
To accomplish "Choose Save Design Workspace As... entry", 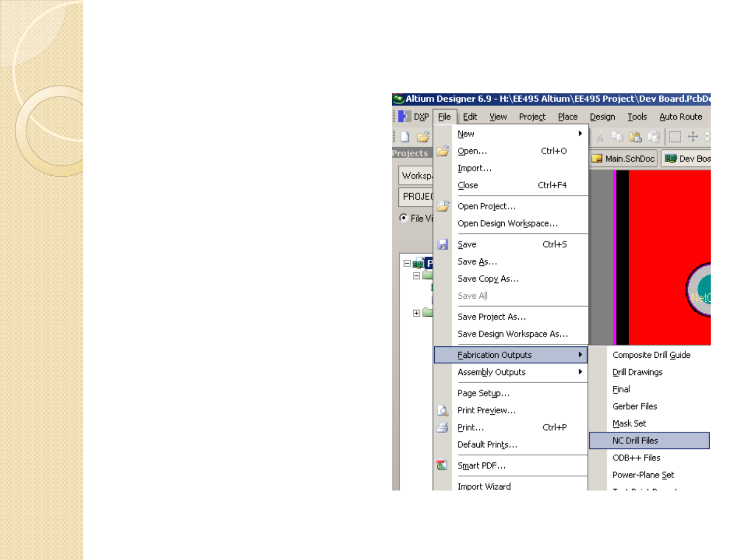I will tap(511, 334).
